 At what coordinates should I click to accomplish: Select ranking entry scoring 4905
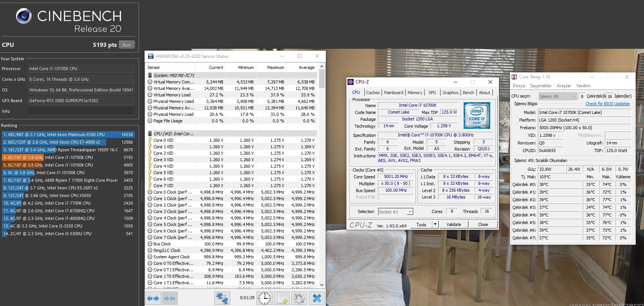(x=68, y=165)
